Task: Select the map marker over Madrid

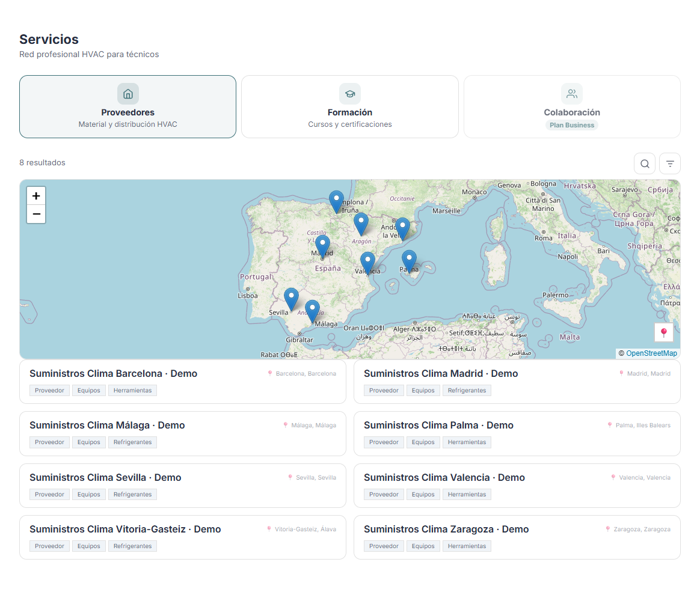Action: tap(322, 246)
